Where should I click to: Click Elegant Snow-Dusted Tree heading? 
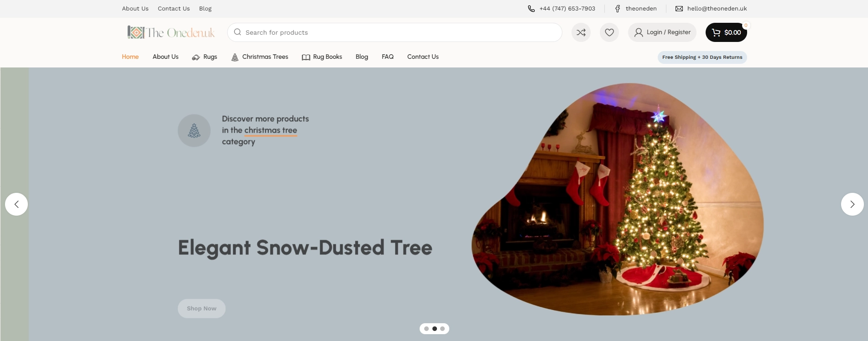tap(305, 248)
